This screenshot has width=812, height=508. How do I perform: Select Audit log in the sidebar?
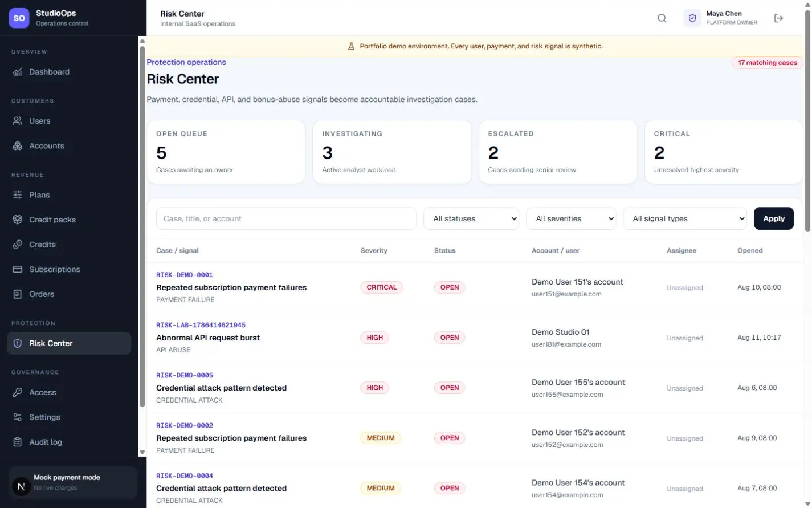pos(69,442)
